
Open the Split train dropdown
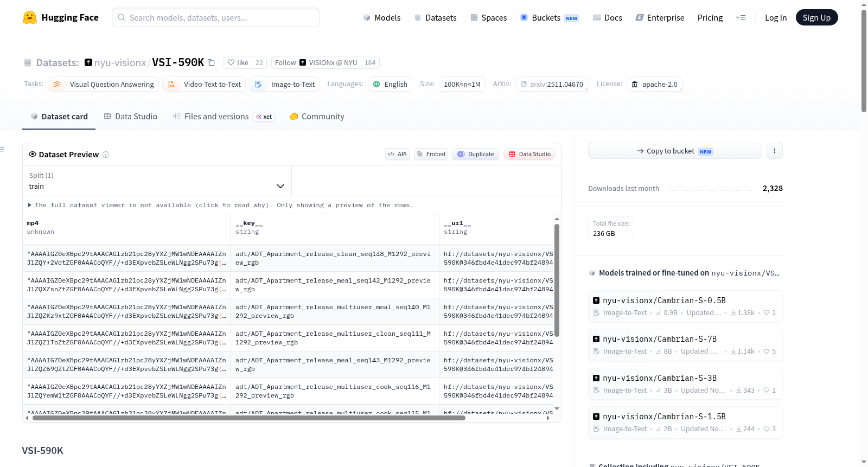[157, 181]
